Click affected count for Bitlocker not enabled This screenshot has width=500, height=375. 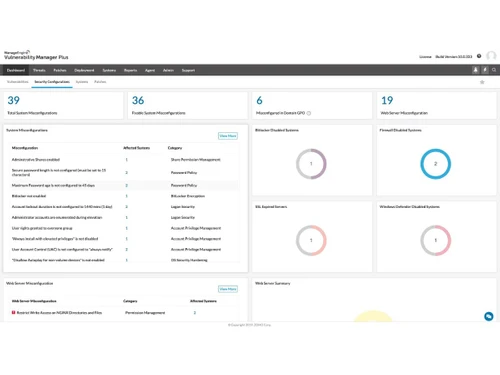click(x=126, y=196)
